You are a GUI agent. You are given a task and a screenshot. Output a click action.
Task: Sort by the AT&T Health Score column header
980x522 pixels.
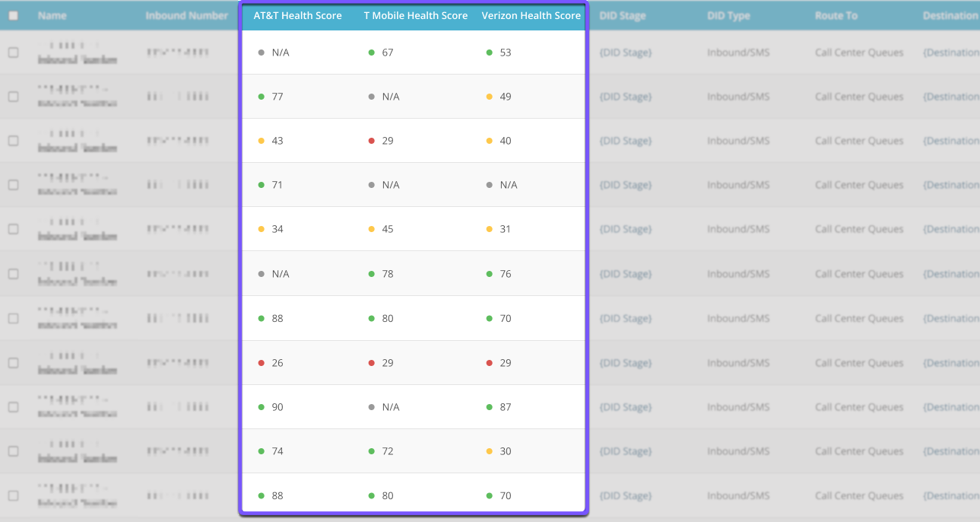coord(297,15)
